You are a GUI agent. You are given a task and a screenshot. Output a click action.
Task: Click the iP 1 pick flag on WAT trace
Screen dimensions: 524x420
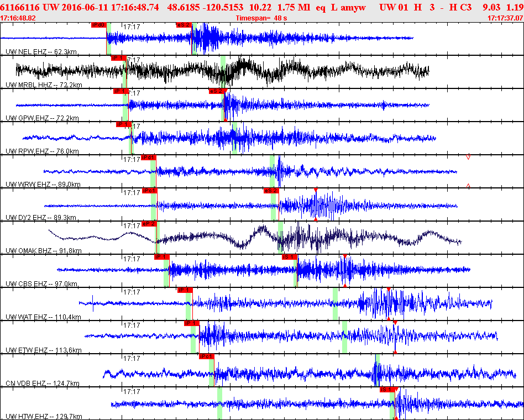pos(185,290)
